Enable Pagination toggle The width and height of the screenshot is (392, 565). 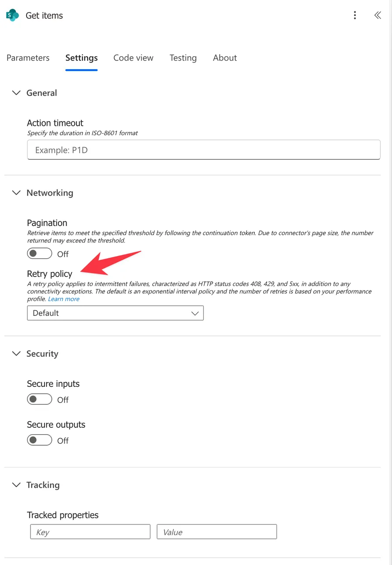coord(39,253)
